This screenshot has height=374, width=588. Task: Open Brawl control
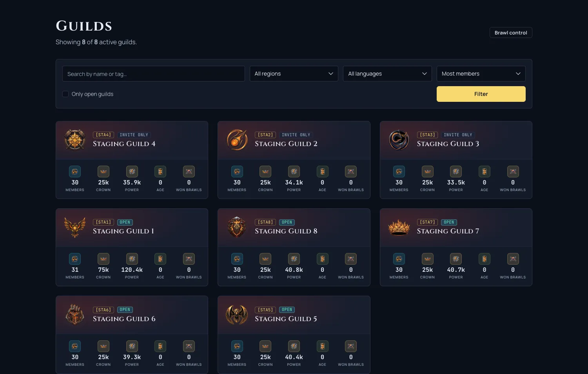coord(511,33)
